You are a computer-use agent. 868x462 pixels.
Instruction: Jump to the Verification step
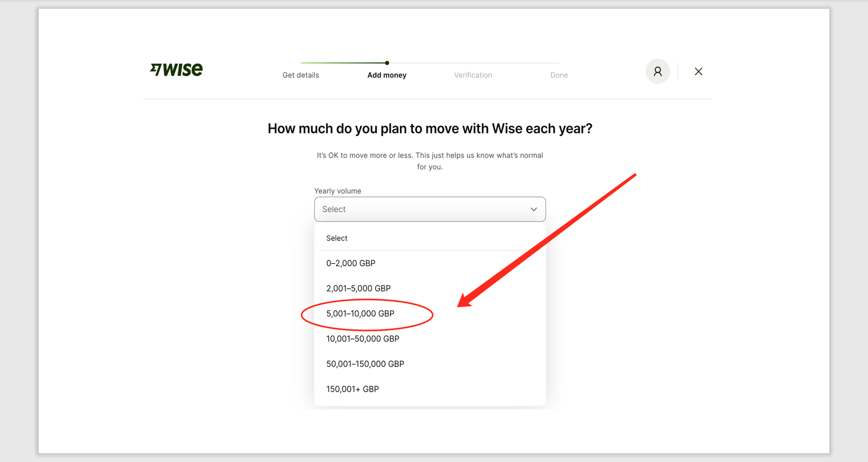tap(473, 75)
